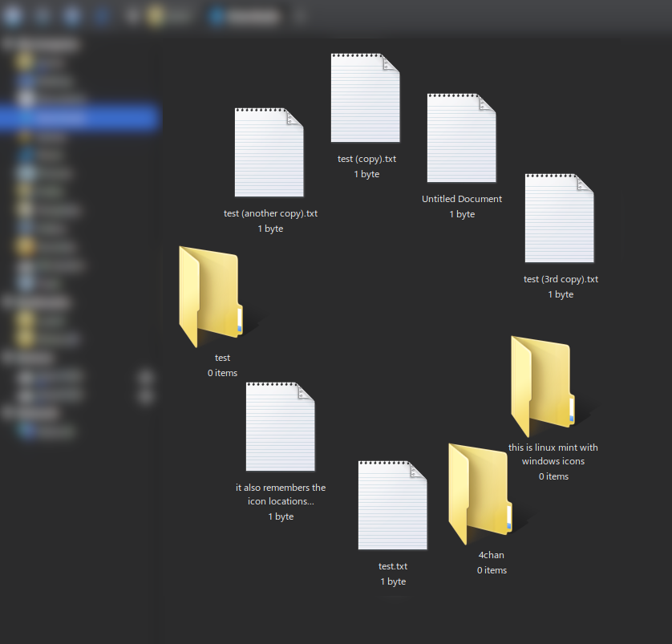Click the '4chan' folder name label

(491, 555)
